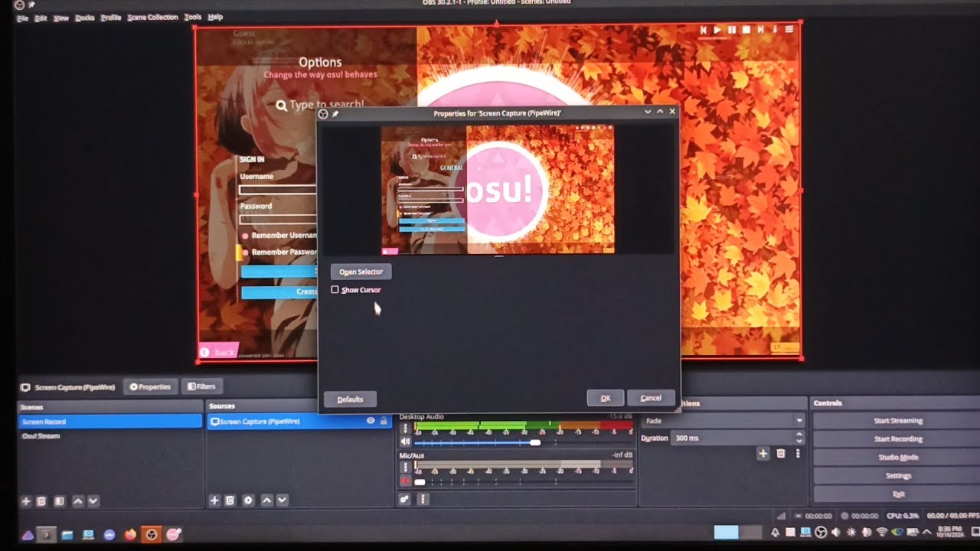
Task: Increase transition Duration with up arrow
Action: 799,435
